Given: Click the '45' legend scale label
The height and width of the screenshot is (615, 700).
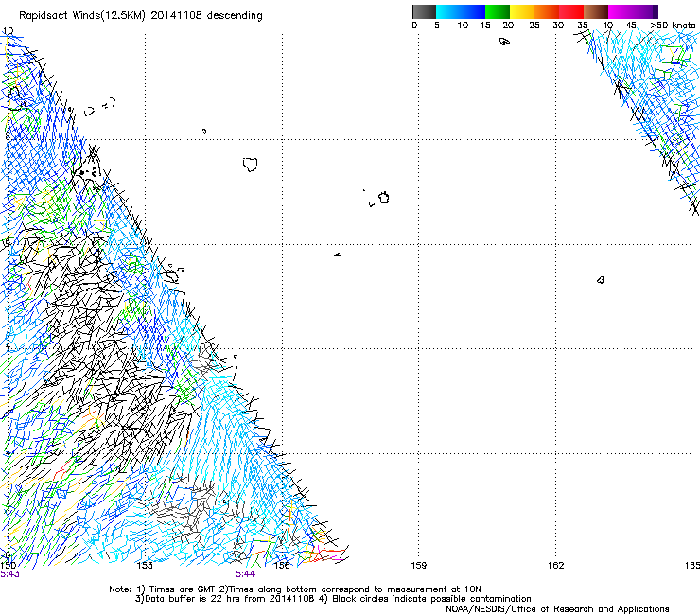Looking at the screenshot, I should coord(631,26).
